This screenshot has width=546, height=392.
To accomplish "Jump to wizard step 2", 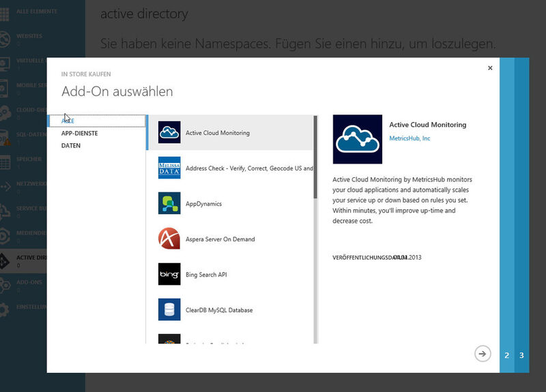I will pos(507,355).
